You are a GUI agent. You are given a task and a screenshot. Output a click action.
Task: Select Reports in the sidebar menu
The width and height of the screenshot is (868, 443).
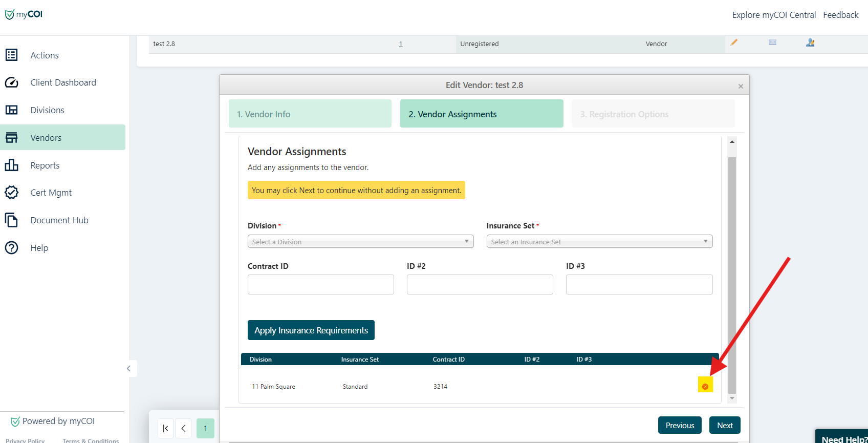click(x=45, y=165)
